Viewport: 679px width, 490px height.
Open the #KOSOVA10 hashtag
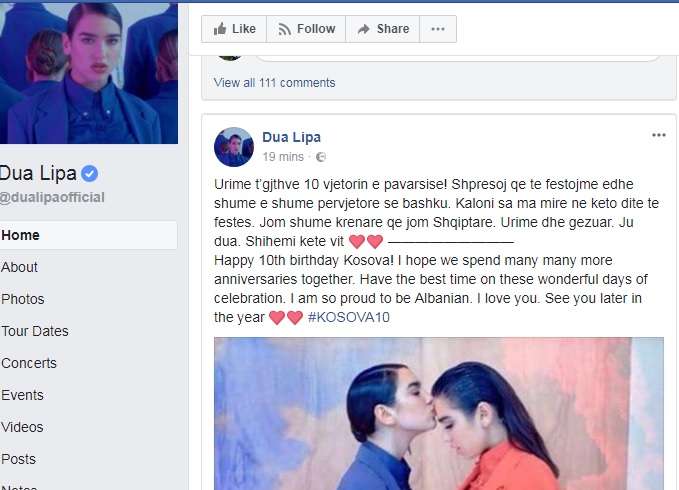pos(349,317)
